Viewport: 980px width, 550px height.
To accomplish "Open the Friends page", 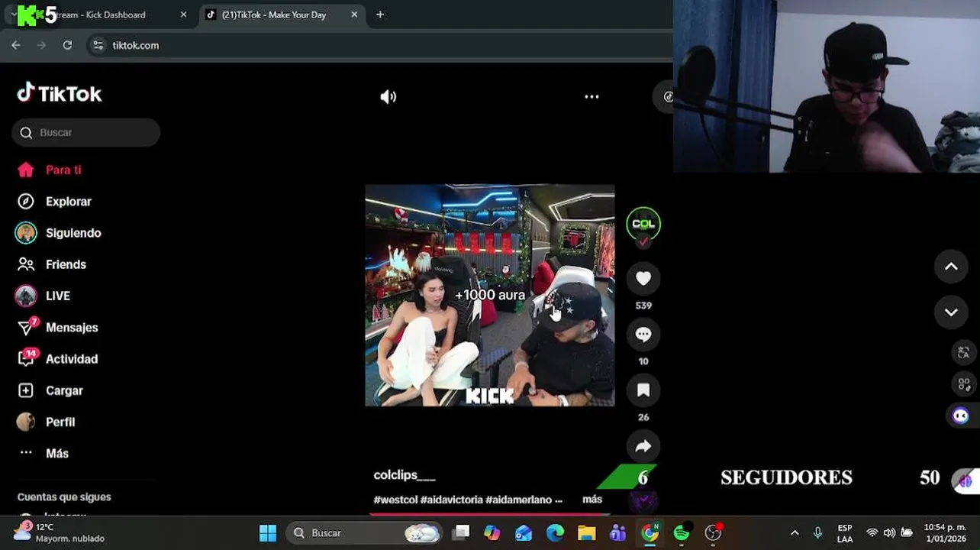I will [66, 264].
